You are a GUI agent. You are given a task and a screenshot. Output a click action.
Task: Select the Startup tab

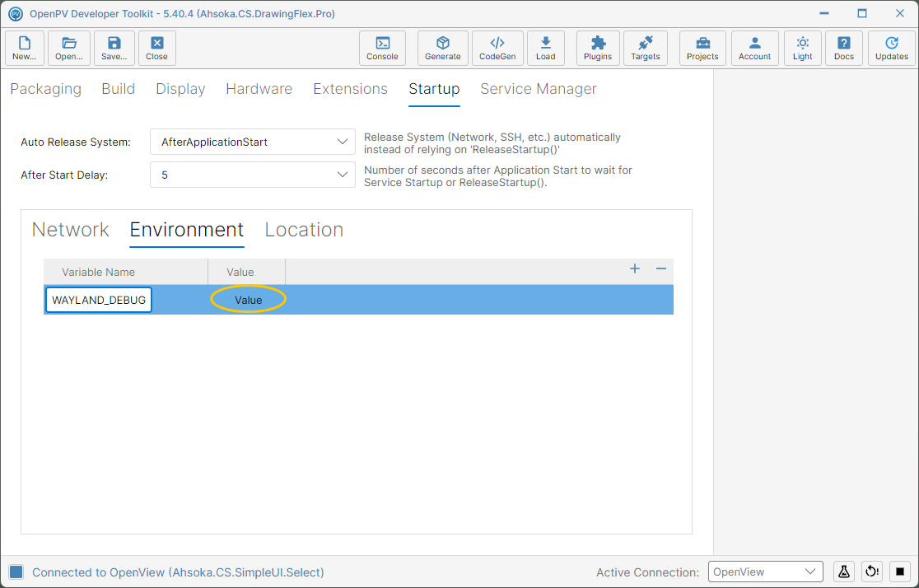[x=434, y=89]
